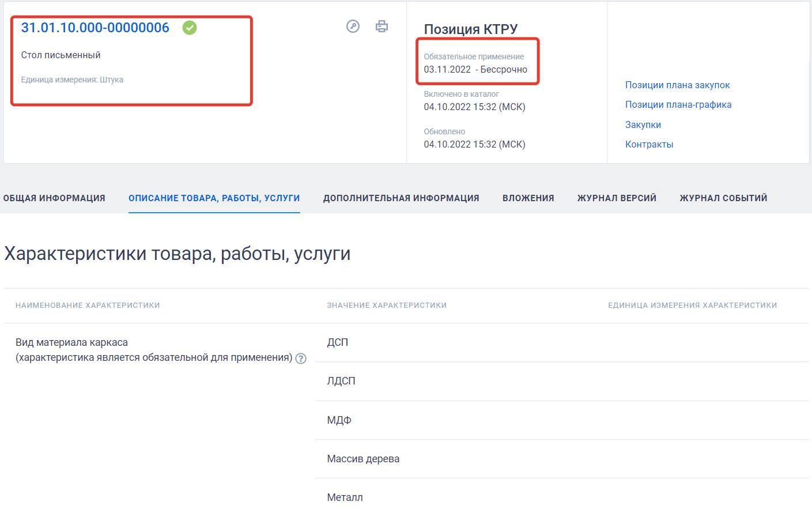812x513 pixels.
Task: Open Закупки link
Action: [x=643, y=125]
